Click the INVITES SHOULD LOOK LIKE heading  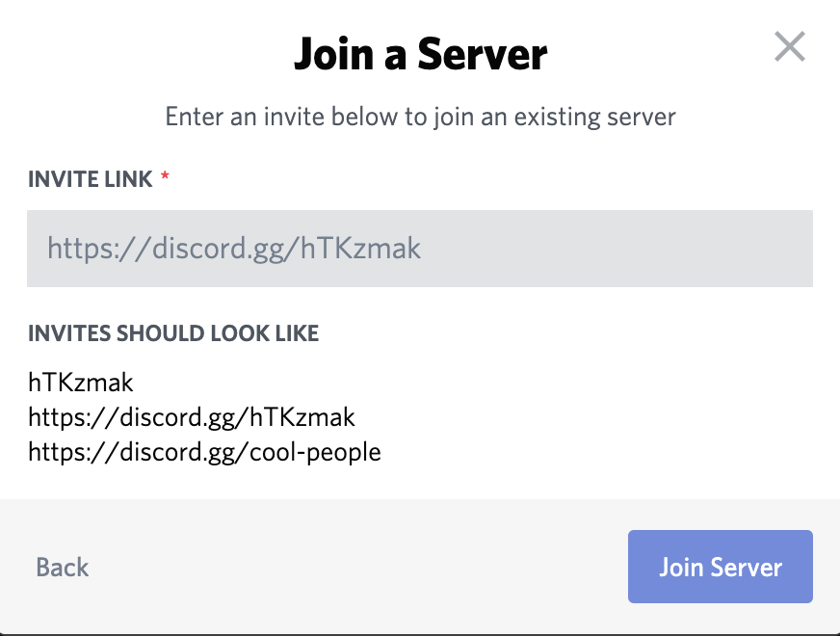tap(173, 333)
